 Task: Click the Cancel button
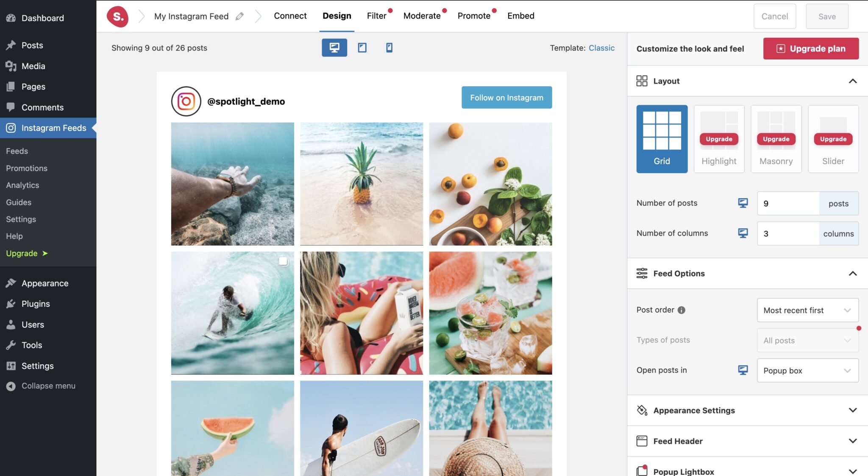tap(775, 16)
